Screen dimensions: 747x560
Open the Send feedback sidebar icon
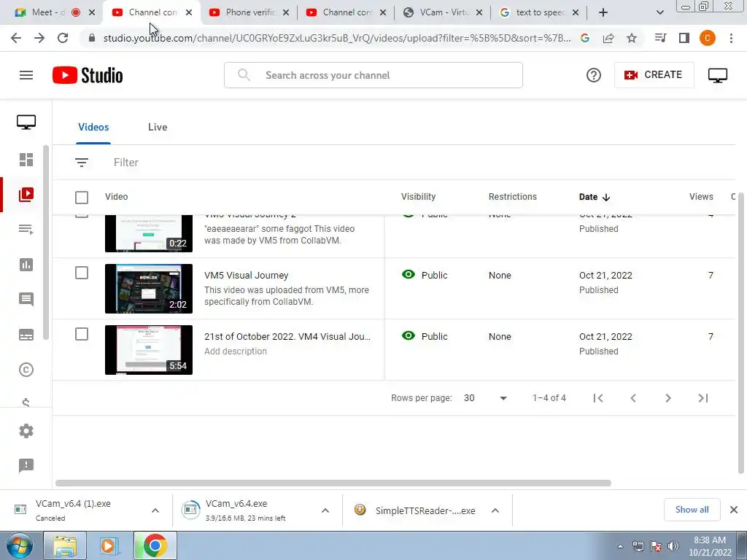tap(26, 465)
